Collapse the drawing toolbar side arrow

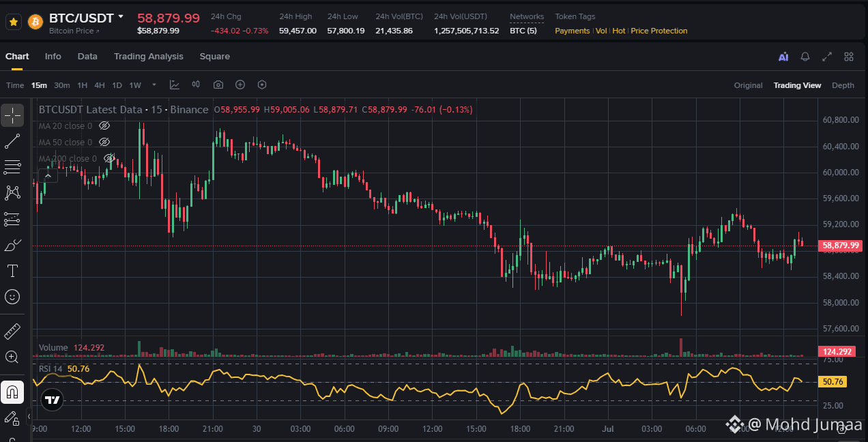(x=29, y=415)
